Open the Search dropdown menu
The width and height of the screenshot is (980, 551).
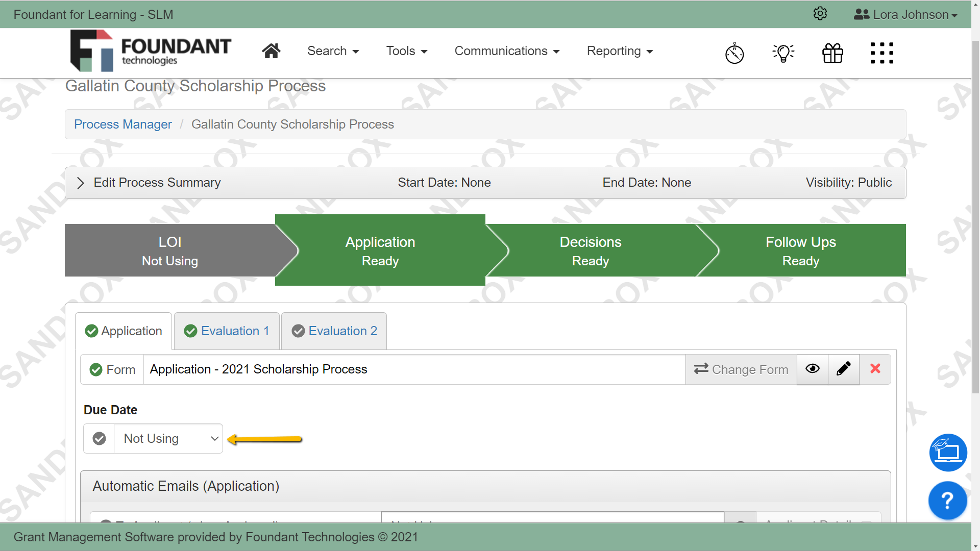(333, 51)
